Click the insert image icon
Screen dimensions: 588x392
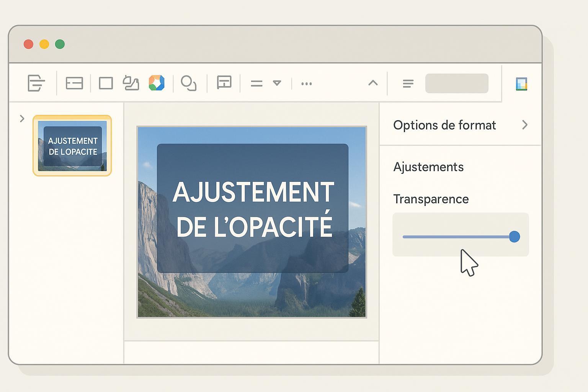point(131,83)
